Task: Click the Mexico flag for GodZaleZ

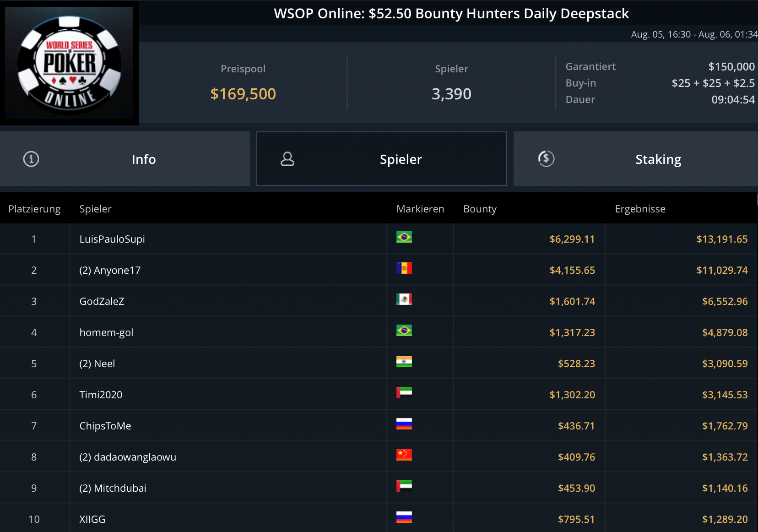Action: [x=404, y=299]
